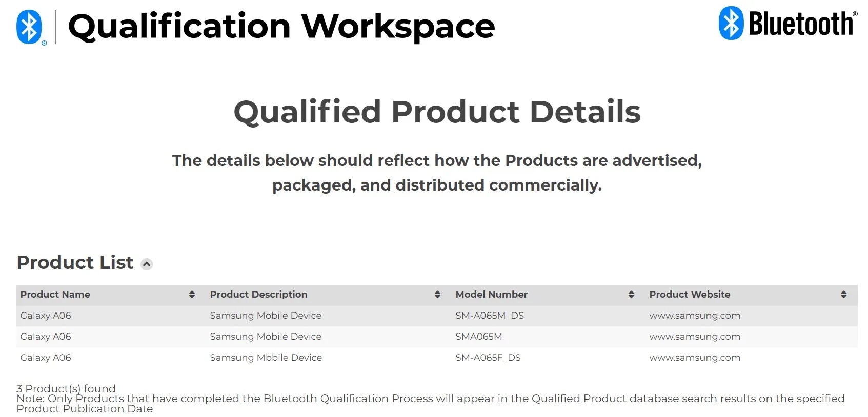Sort by Product Website column arrows
Image resolution: width=868 pixels, height=417 pixels.
(843, 295)
